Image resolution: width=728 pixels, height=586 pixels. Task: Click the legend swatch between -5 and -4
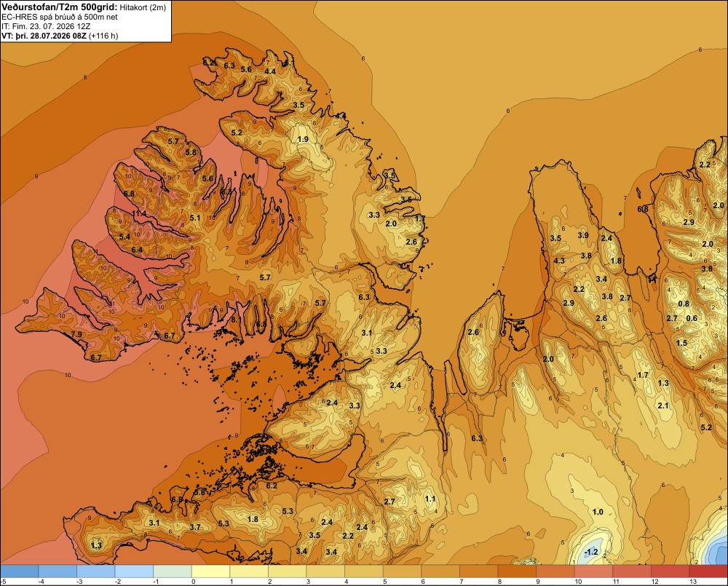click(20, 571)
